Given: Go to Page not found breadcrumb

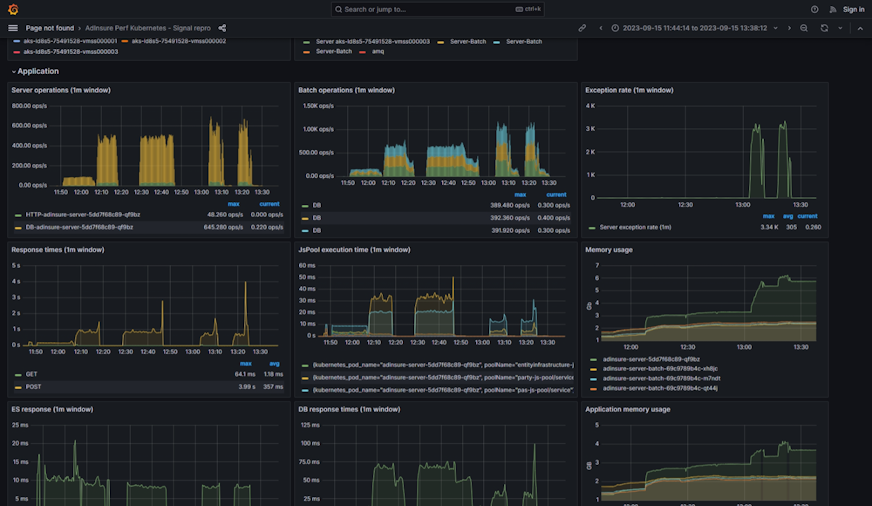Looking at the screenshot, I should (49, 28).
